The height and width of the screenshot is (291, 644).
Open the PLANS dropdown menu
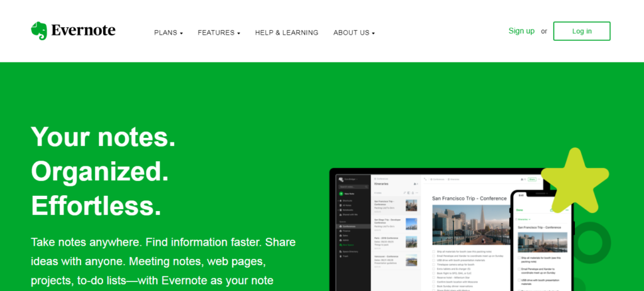[169, 33]
